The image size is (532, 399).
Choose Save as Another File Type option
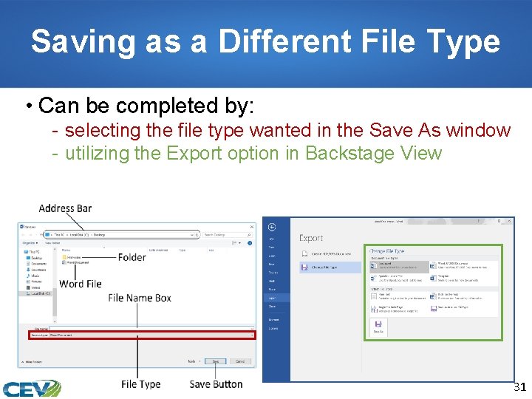[463, 308]
